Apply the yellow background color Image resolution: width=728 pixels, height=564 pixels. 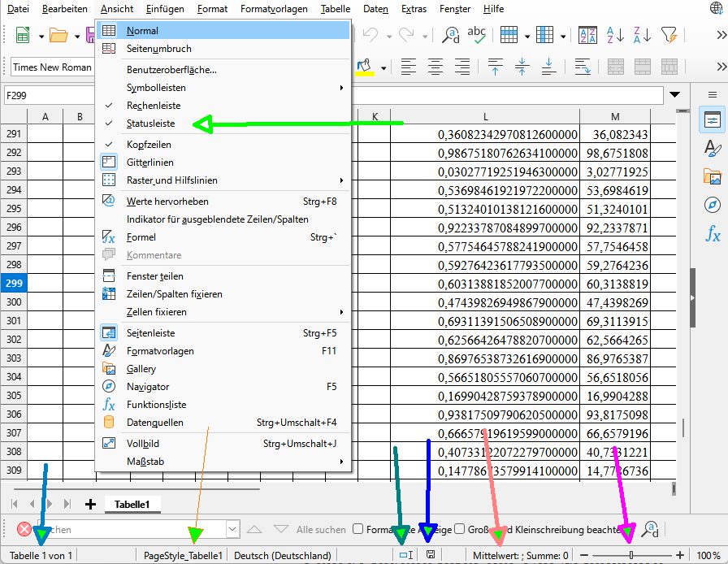coord(365,67)
